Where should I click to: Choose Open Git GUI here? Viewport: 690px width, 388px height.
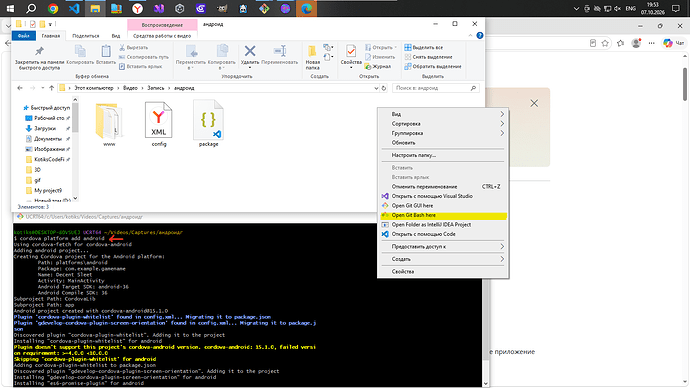444,206
